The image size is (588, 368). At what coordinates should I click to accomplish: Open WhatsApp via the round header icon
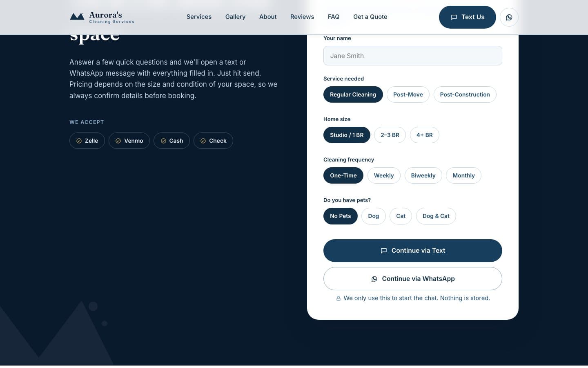[509, 17]
